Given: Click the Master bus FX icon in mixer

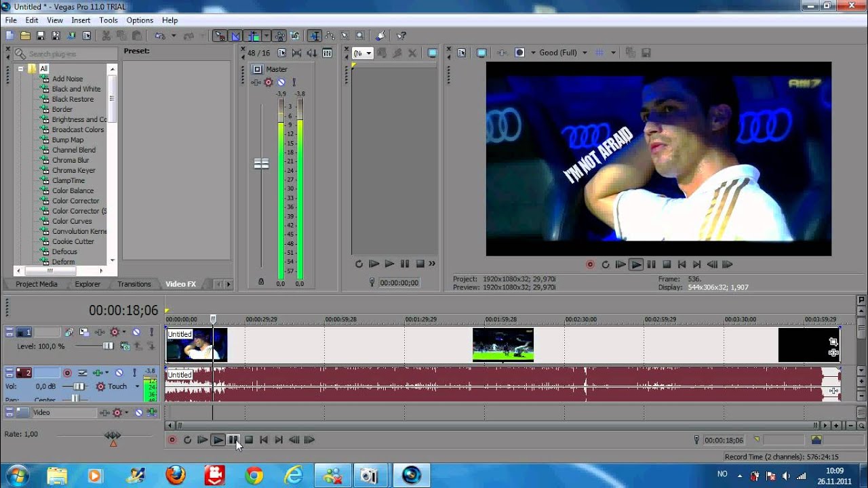Looking at the screenshot, I should click(256, 82).
